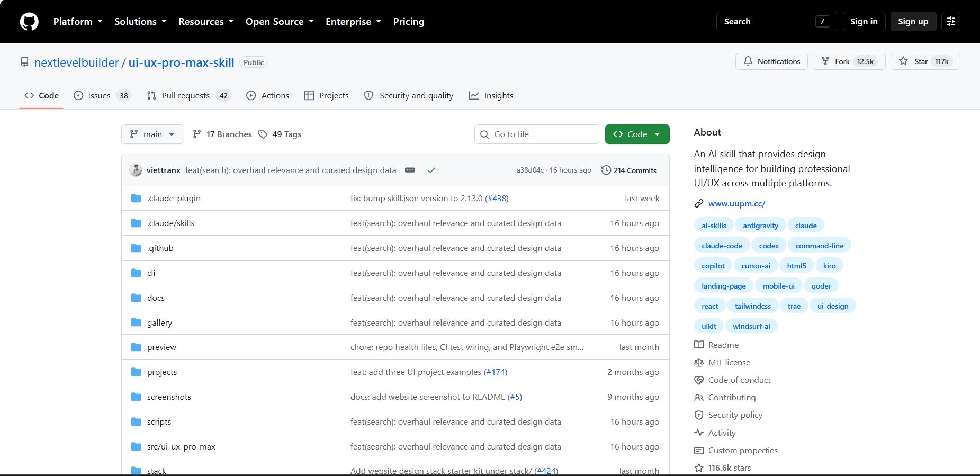
Task: Click the appearance settings icon in header
Action: tap(951, 22)
